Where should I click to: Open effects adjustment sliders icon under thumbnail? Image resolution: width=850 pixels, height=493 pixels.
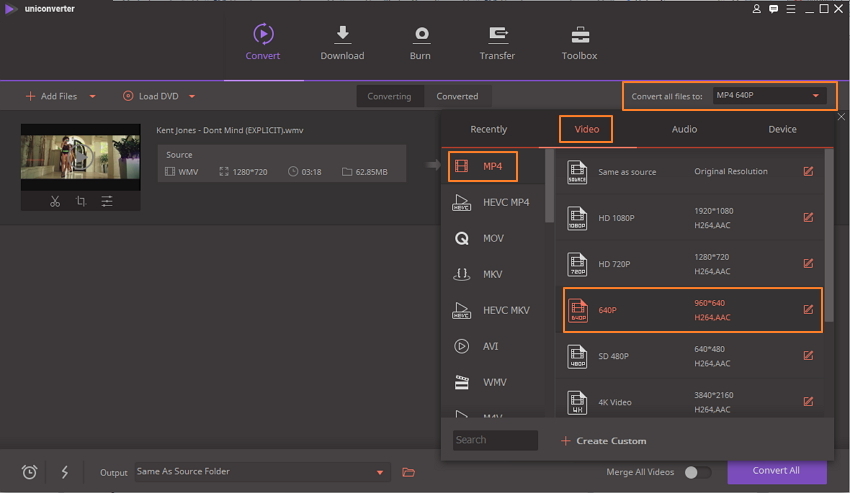[107, 201]
